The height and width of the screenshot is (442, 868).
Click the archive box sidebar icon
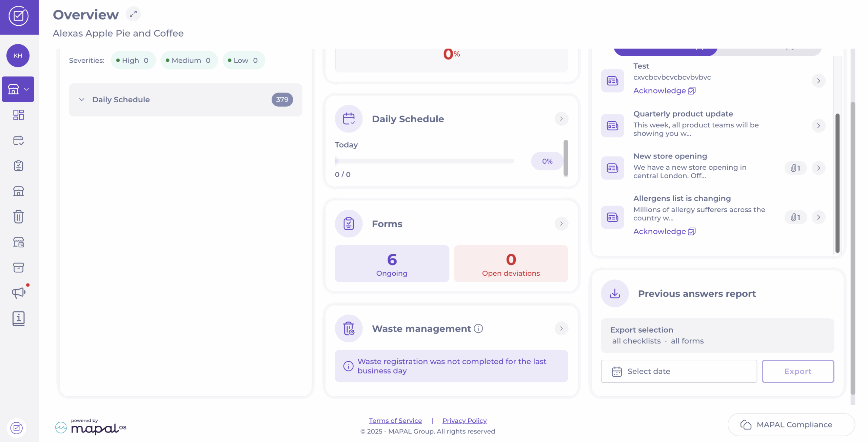coord(18,267)
